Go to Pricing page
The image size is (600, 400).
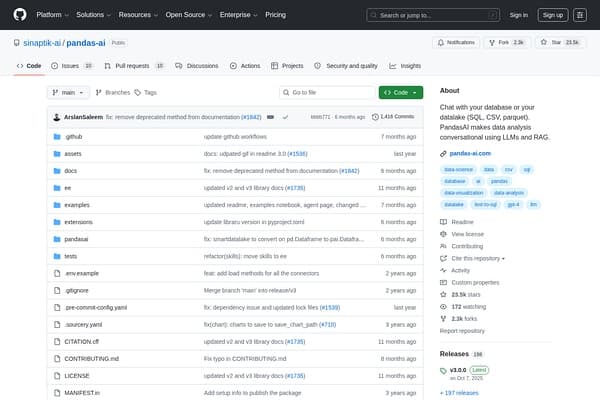point(276,15)
